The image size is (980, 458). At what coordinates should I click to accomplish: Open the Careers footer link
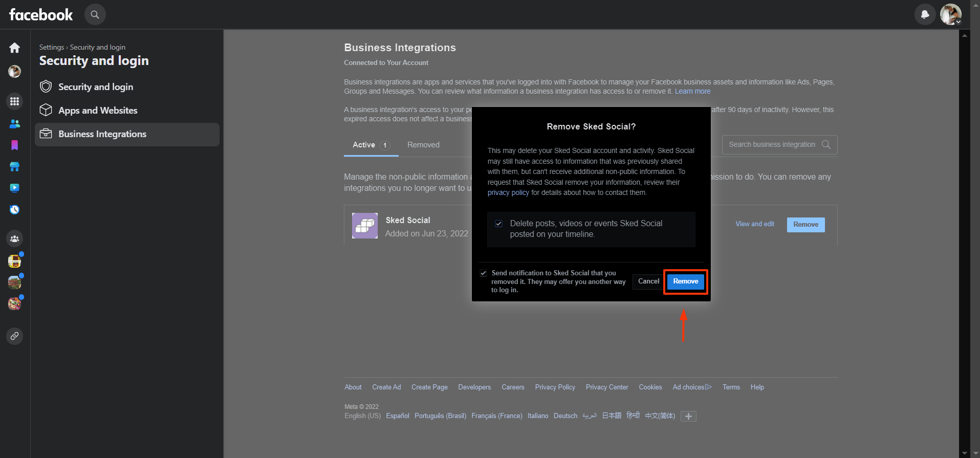[x=513, y=387]
